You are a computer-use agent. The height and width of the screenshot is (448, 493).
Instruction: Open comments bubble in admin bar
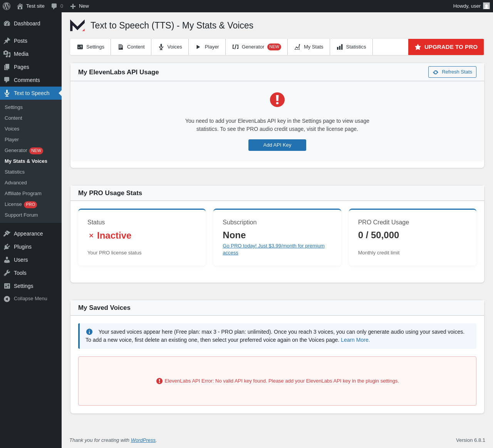click(54, 6)
